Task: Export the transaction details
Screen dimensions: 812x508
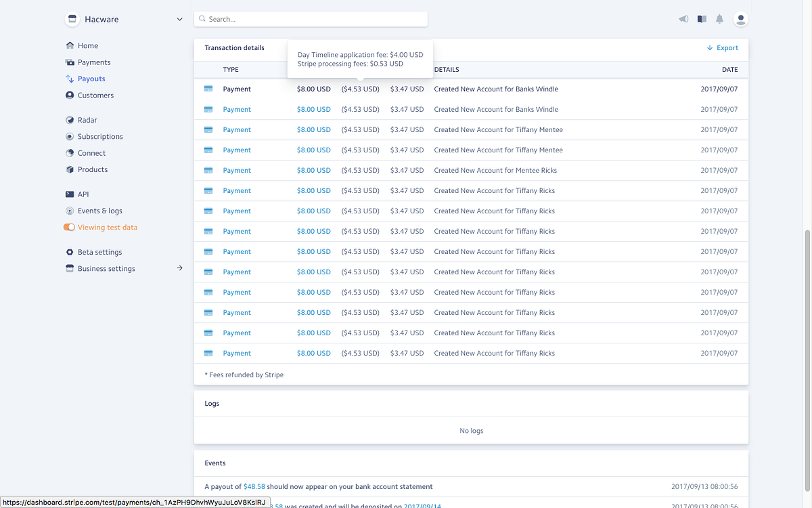Action: click(x=722, y=48)
